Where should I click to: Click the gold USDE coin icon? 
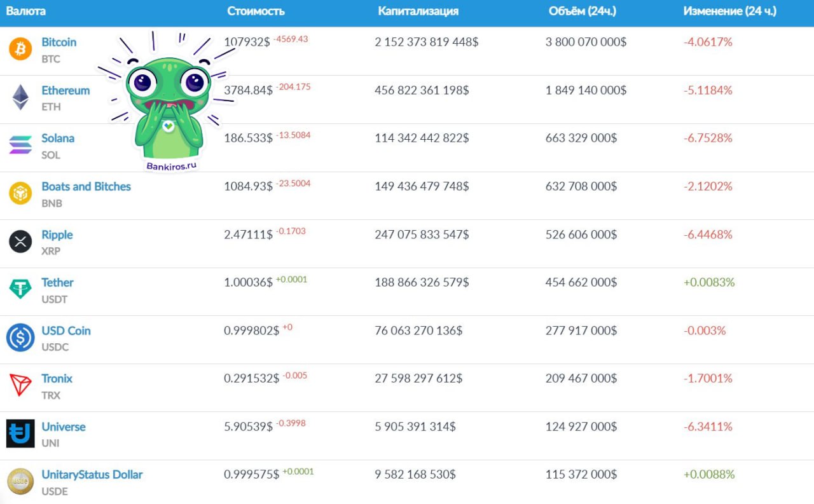pyautogui.click(x=20, y=482)
